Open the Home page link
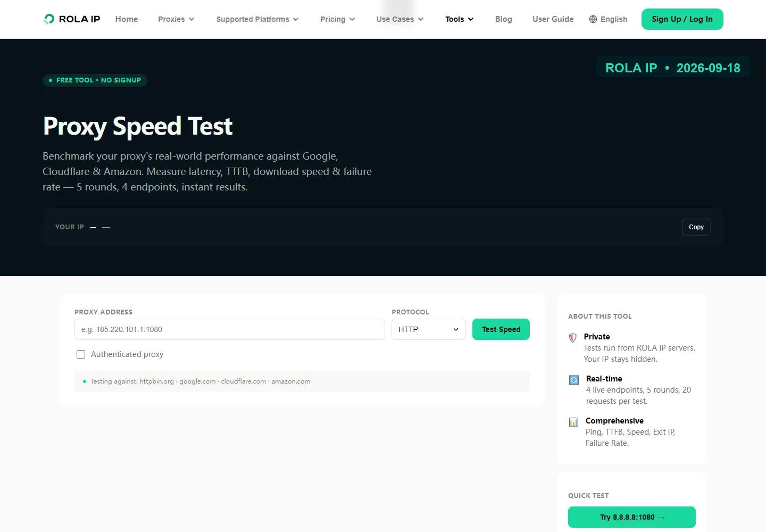The image size is (766, 532). coord(127,19)
